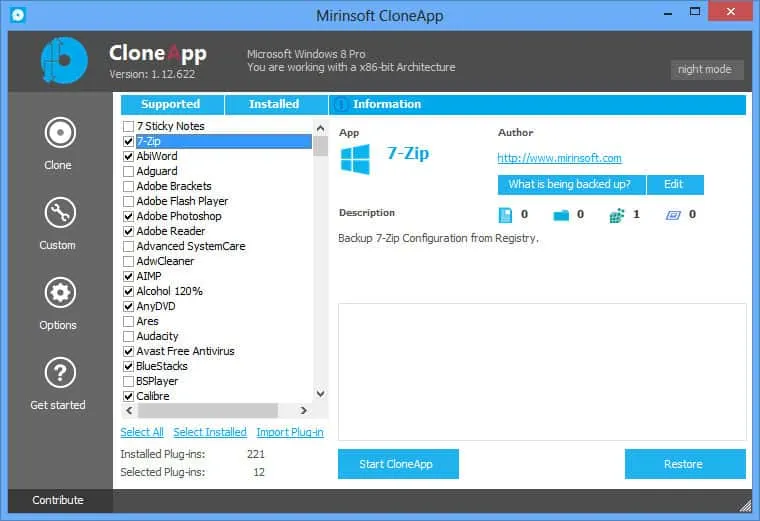Click the files count document icon
760x521 pixels.
(x=505, y=215)
